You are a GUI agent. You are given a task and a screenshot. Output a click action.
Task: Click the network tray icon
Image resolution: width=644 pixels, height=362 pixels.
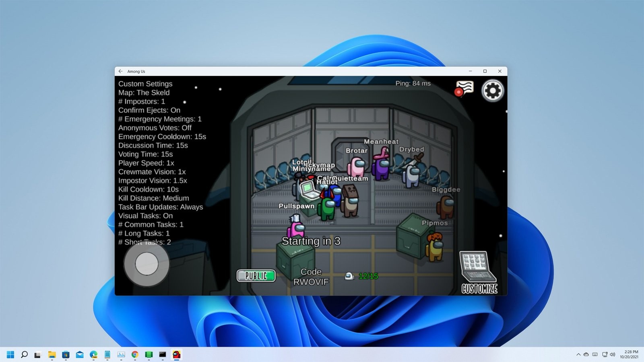point(605,354)
